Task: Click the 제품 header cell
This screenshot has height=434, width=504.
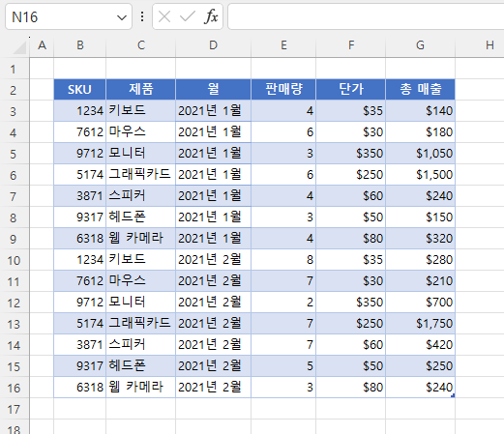Action: (x=141, y=89)
